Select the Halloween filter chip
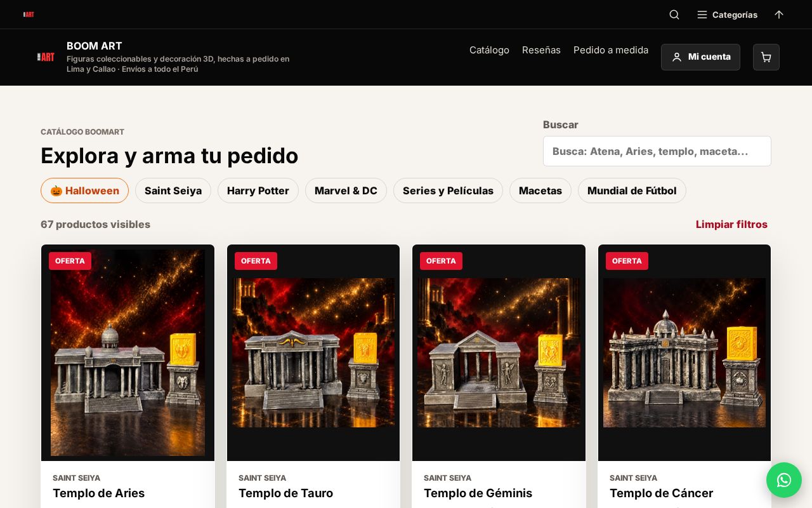The image size is (812, 508). (x=84, y=190)
